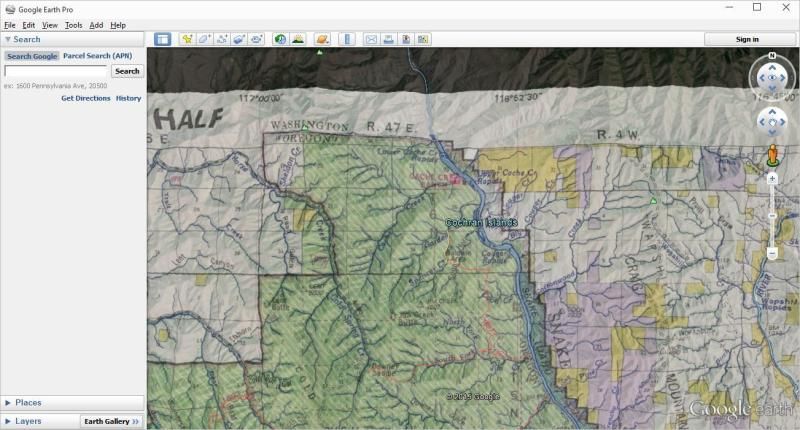
Task: Open the Edit menu
Action: pyautogui.click(x=29, y=25)
